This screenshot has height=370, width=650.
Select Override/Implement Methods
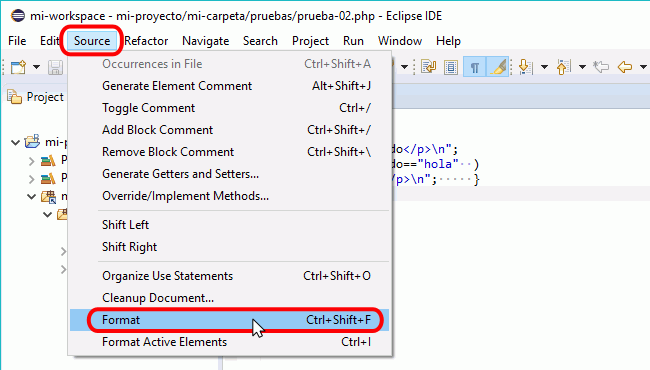click(x=229, y=196)
